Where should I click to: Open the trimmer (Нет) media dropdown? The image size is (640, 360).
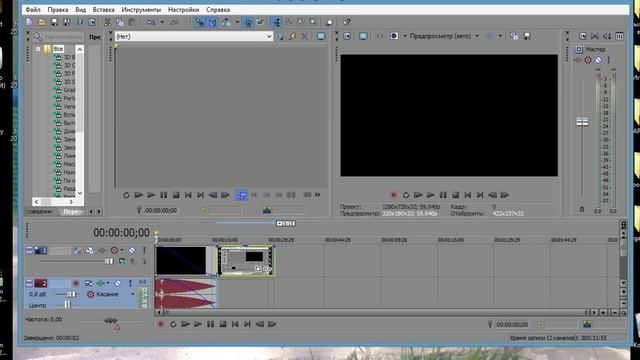click(269, 36)
